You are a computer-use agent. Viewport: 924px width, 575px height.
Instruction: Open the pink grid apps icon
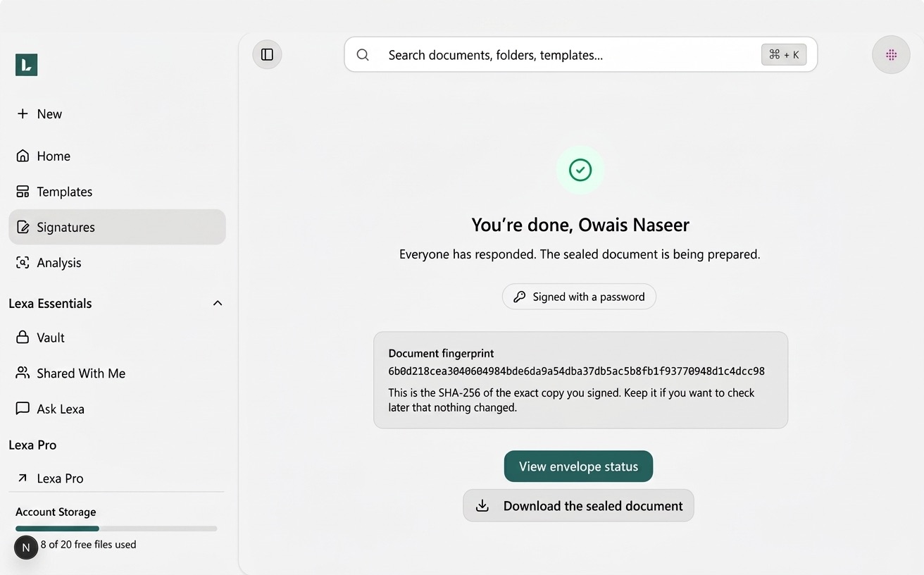click(x=891, y=54)
